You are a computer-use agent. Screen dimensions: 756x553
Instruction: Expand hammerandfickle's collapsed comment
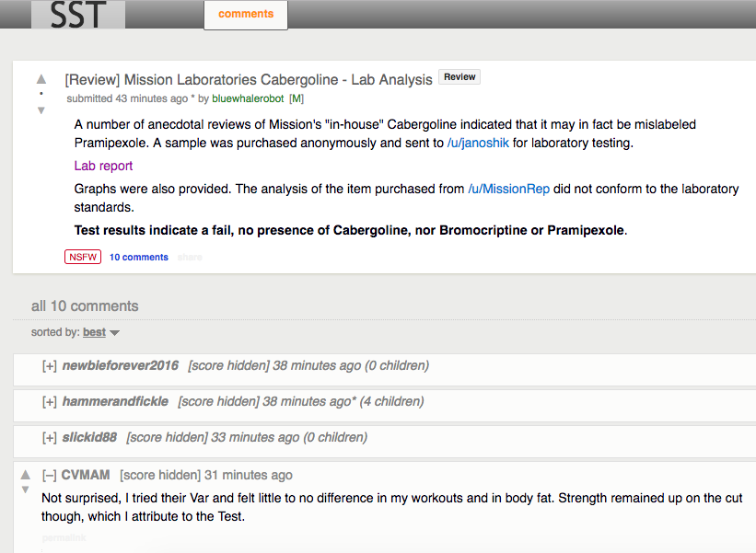[x=50, y=402]
